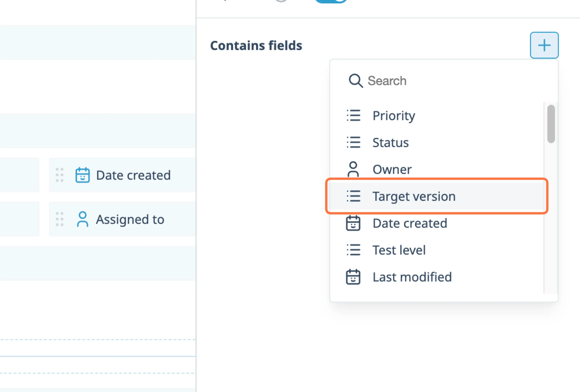Click the dropdown list scrollbar thumb
580x392 pixels.
coord(551,124)
